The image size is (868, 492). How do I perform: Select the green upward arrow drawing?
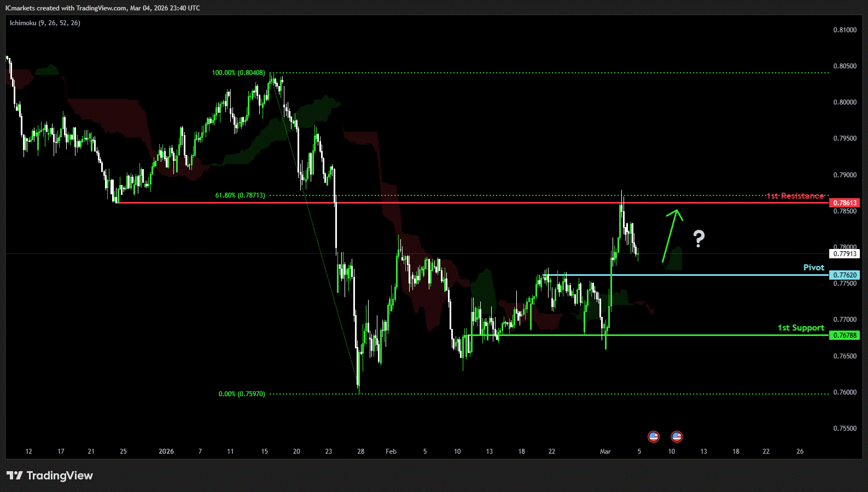point(671,234)
